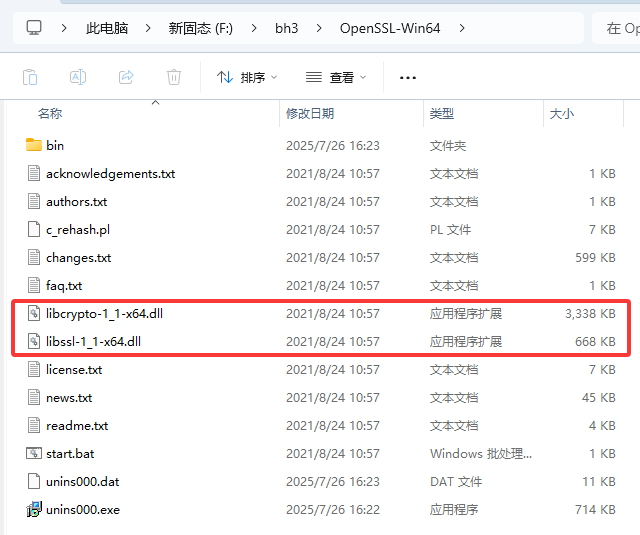Open the 排序 sort dropdown
This screenshot has height=535, width=640.
[247, 77]
